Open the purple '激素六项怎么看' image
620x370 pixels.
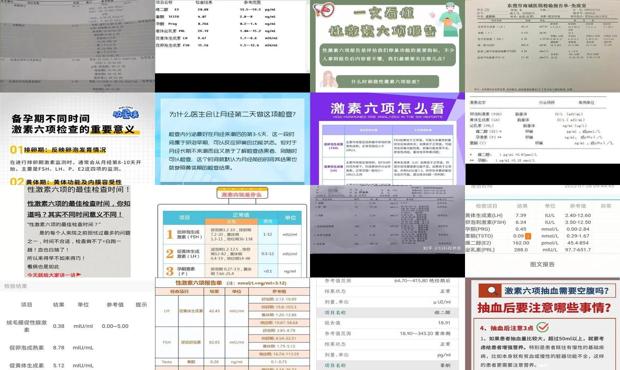coord(388,139)
